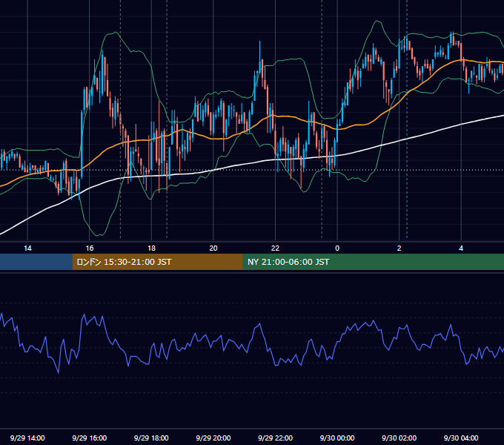
Task: Click the 9/29 22:00 date label
Action: [x=276, y=438]
